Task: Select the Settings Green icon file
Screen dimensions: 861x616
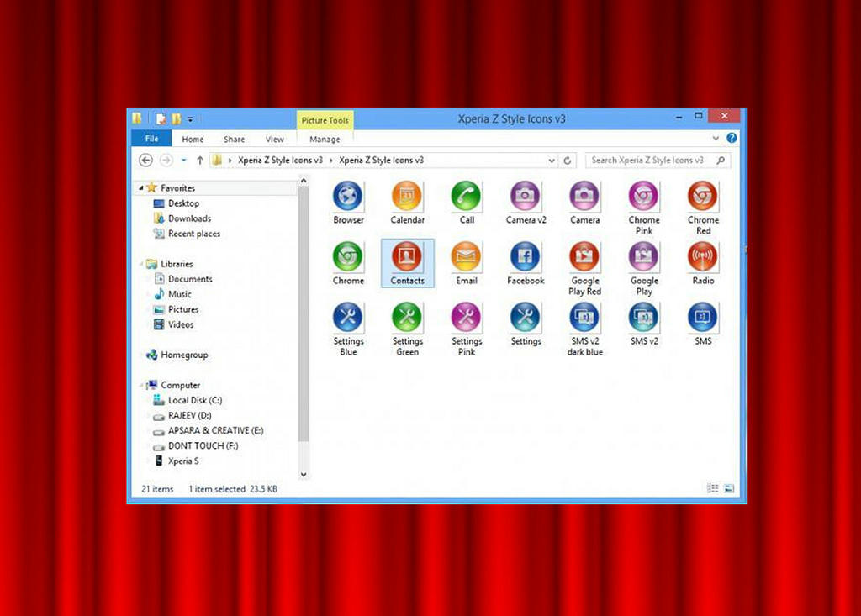Action: (407, 329)
